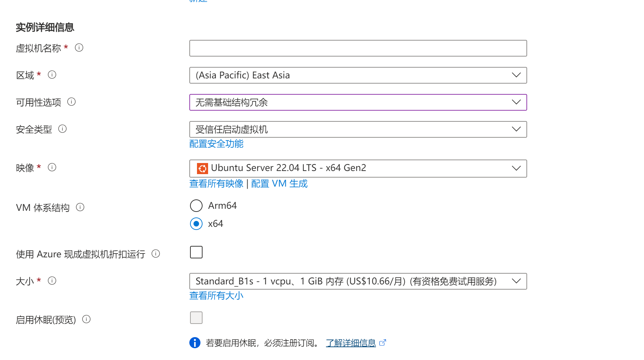Image resolution: width=644 pixels, height=360 pixels.
Task: Open 可用性选项 dropdown showing 无需基础结构冗余
Action: 358,102
